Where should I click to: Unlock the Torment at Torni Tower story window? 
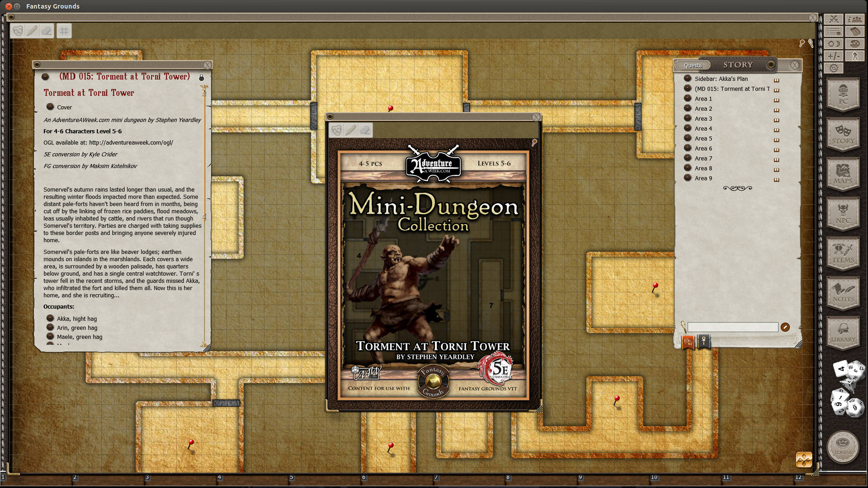(202, 77)
